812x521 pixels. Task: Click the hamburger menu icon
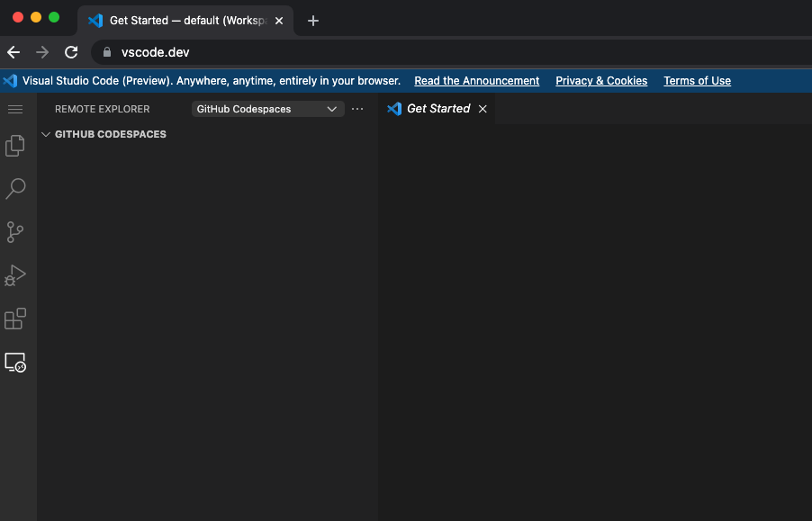(x=14, y=109)
